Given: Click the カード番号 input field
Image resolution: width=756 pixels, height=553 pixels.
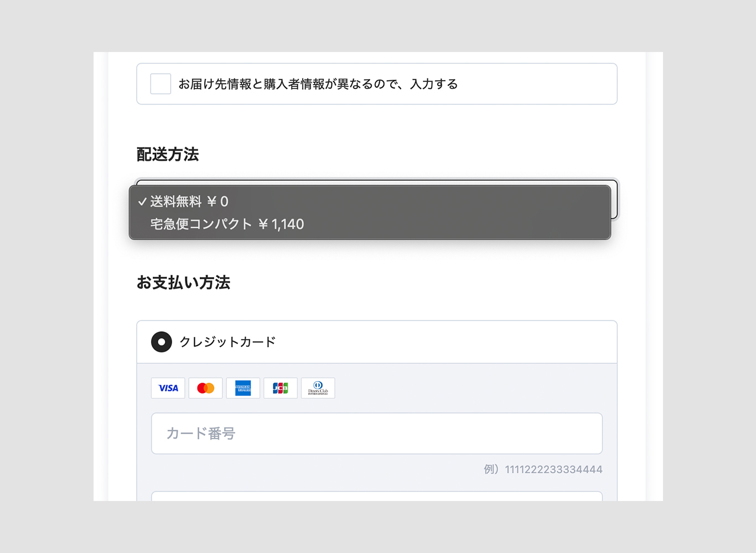Looking at the screenshot, I should [x=377, y=434].
